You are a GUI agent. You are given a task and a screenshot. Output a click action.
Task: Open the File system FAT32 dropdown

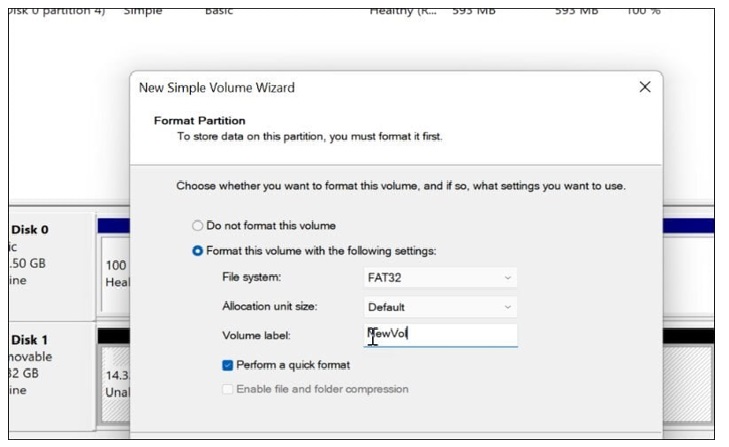[440, 277]
